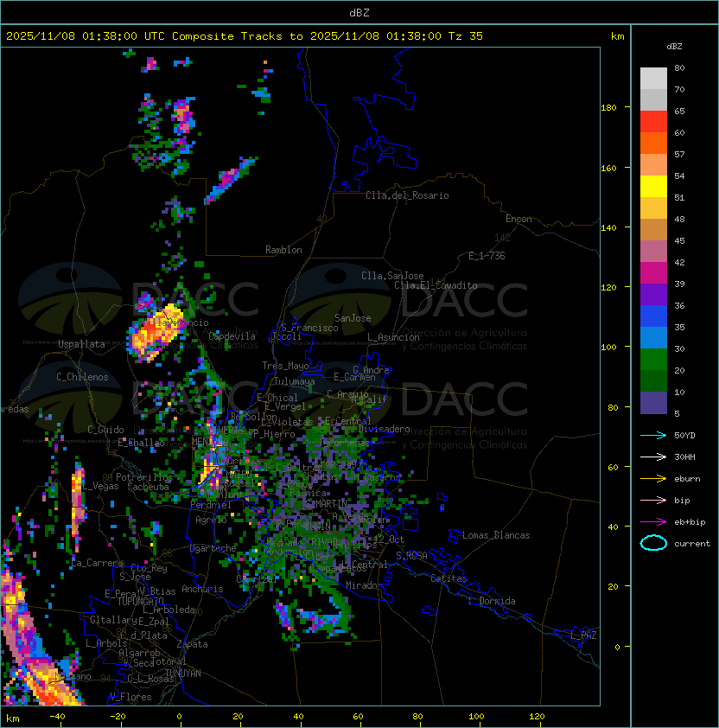Pick the slate 5–10 dBZ color band
This screenshot has width=719, height=728.
(x=653, y=403)
